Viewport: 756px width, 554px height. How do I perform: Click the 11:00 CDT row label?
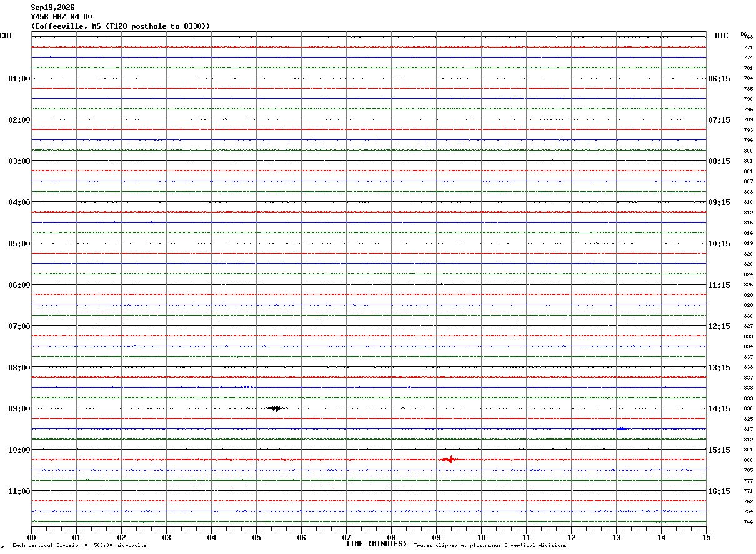click(19, 491)
